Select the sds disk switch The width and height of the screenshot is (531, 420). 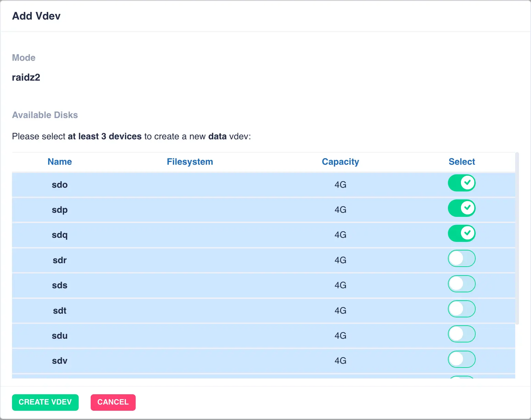coord(461,284)
